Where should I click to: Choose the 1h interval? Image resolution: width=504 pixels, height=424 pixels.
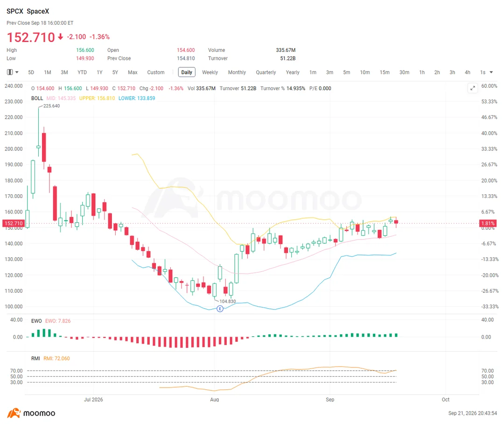[x=422, y=72]
